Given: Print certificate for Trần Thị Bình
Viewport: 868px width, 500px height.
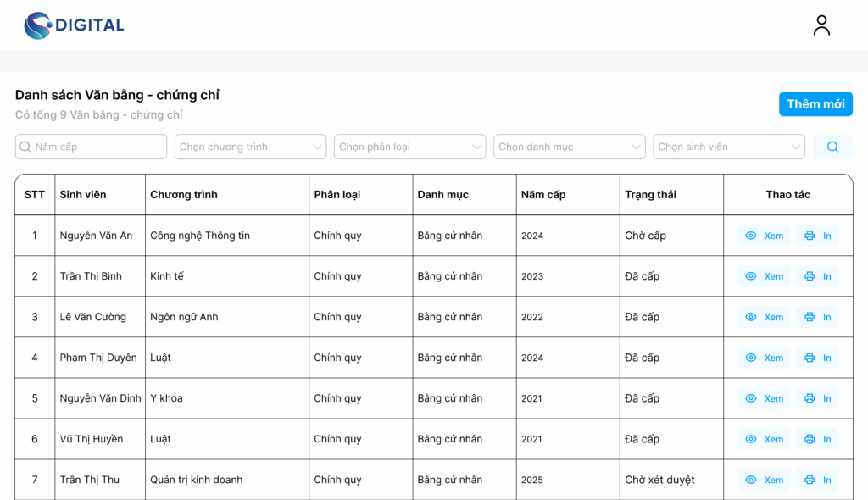Looking at the screenshot, I should [x=817, y=276].
